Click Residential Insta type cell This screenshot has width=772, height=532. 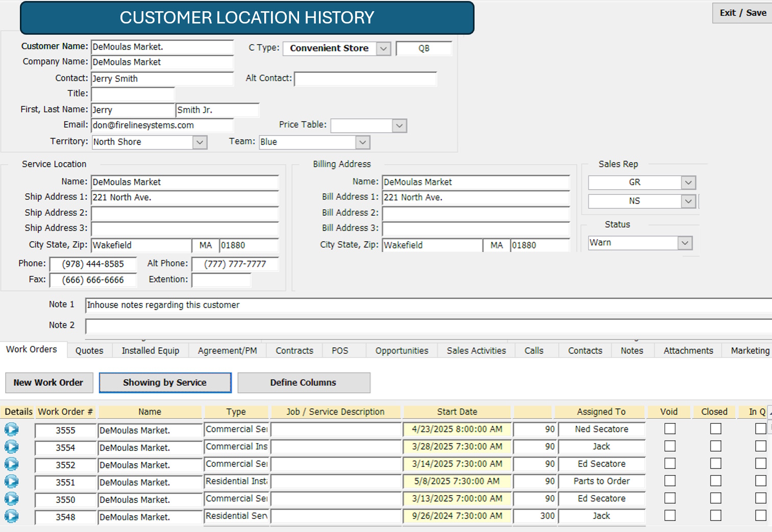[x=236, y=482]
